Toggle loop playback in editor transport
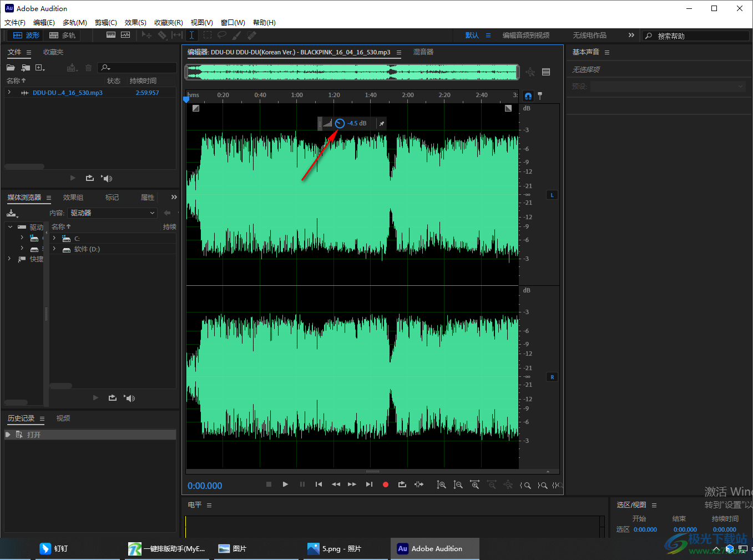This screenshot has height=560, width=753. click(x=402, y=485)
